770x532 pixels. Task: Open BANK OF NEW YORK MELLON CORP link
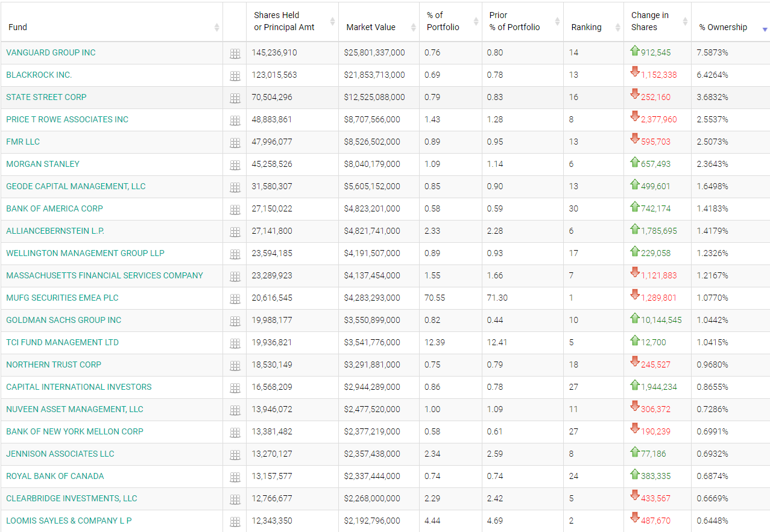75,431
